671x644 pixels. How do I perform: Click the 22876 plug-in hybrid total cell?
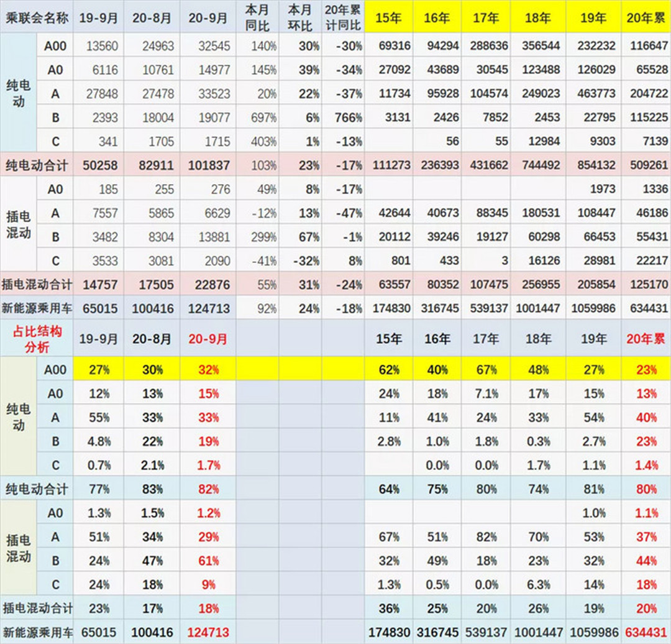click(209, 285)
